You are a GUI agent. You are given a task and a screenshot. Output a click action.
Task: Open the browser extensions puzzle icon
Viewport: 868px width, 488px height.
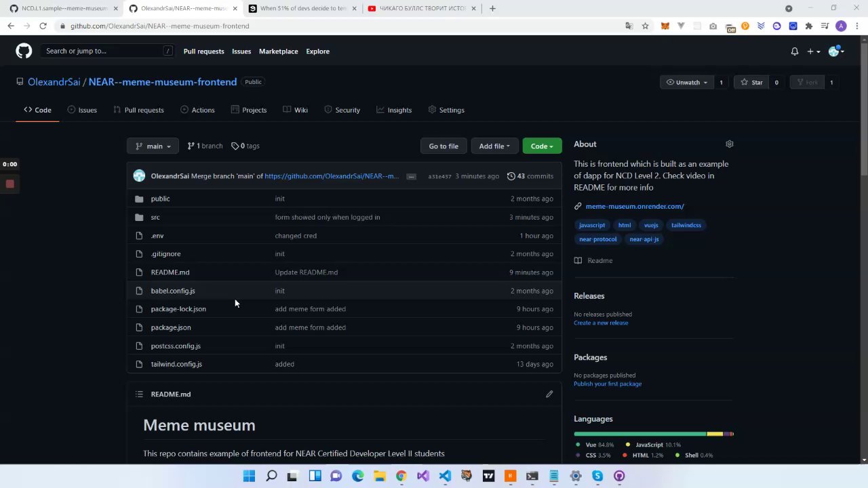pos(808,26)
